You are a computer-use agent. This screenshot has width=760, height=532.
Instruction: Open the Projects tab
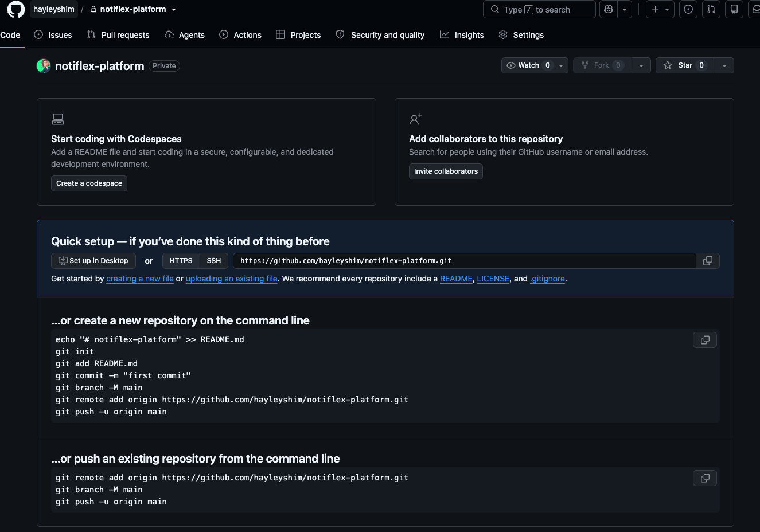298,35
